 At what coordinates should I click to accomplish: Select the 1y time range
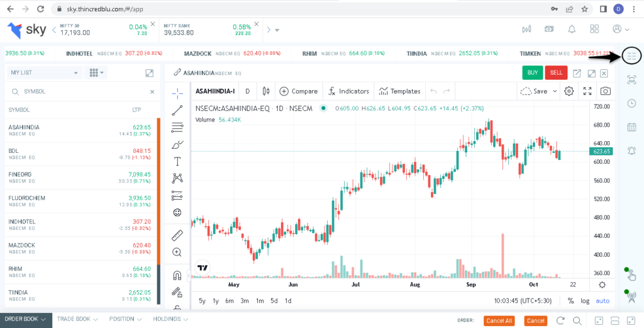216,301
